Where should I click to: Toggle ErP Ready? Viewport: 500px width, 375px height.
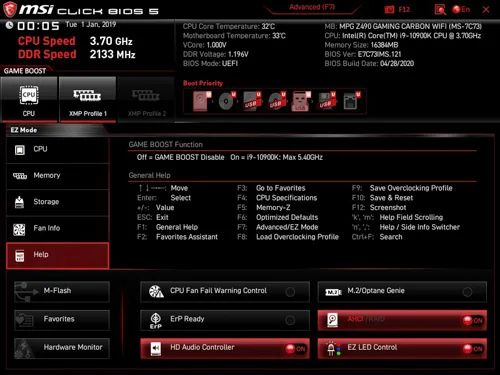pyautogui.click(x=225, y=320)
